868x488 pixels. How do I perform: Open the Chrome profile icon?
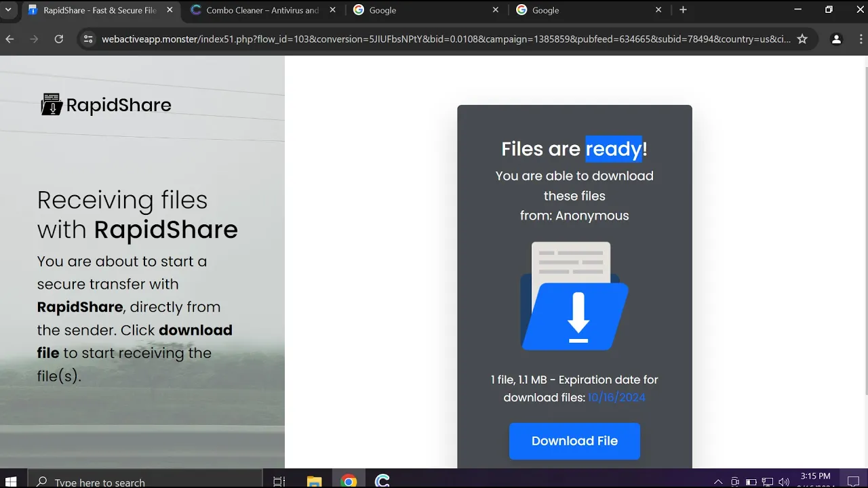(837, 39)
